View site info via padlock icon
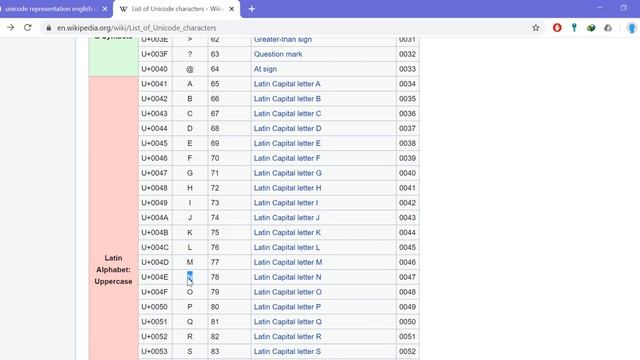Image resolution: width=640 pixels, height=360 pixels. coord(49,28)
